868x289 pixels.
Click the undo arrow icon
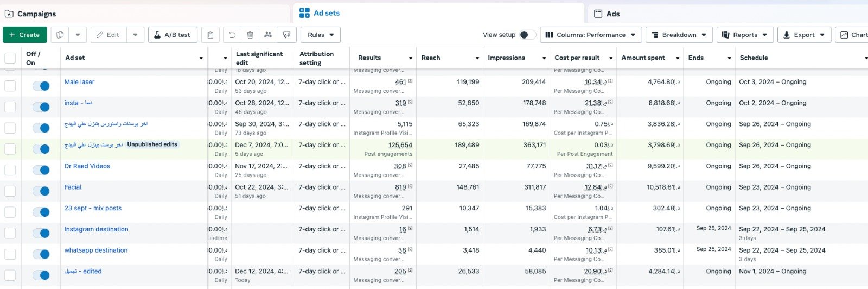(232, 35)
